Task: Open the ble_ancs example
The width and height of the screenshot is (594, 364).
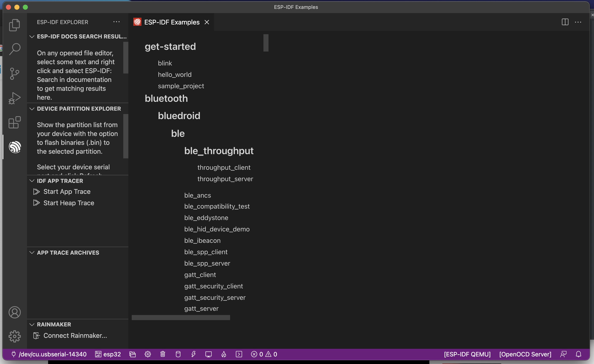Action: click(198, 195)
